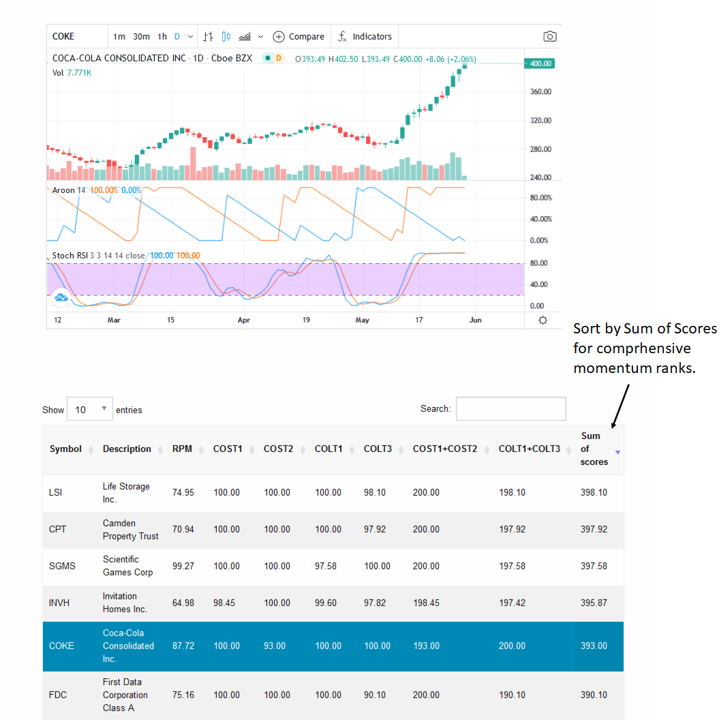The width and height of the screenshot is (728, 720).
Task: Sort table by COST1+COST2 column
Action: click(x=451, y=449)
